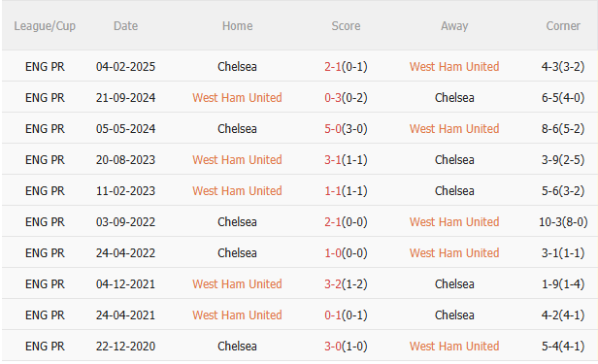This screenshot has width=598, height=364.
Task: Click ENG PR in the 03-09-2022 row
Action: point(45,222)
